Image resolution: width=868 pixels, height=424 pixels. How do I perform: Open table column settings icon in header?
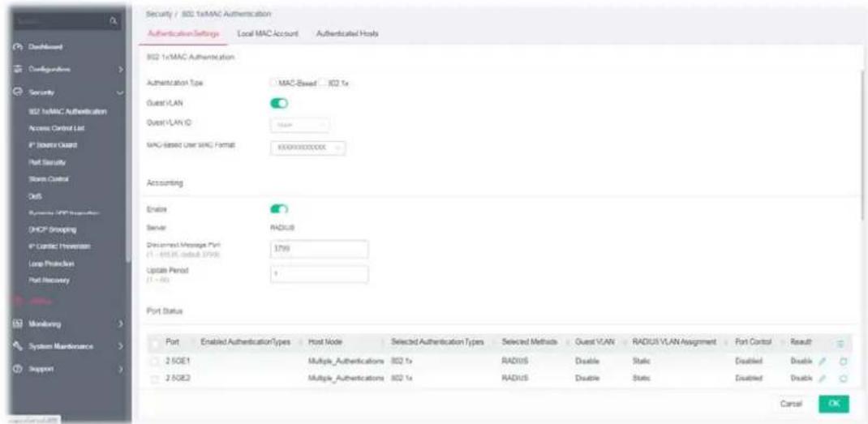840,343
